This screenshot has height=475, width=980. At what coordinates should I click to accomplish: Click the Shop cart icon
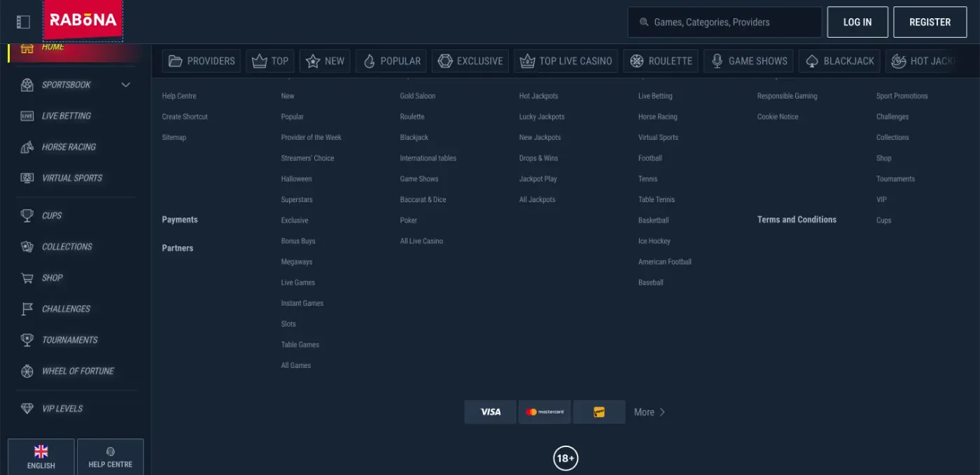click(27, 278)
